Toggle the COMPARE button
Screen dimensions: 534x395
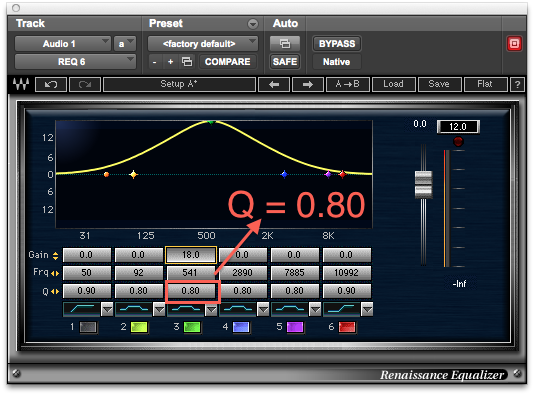[227, 62]
